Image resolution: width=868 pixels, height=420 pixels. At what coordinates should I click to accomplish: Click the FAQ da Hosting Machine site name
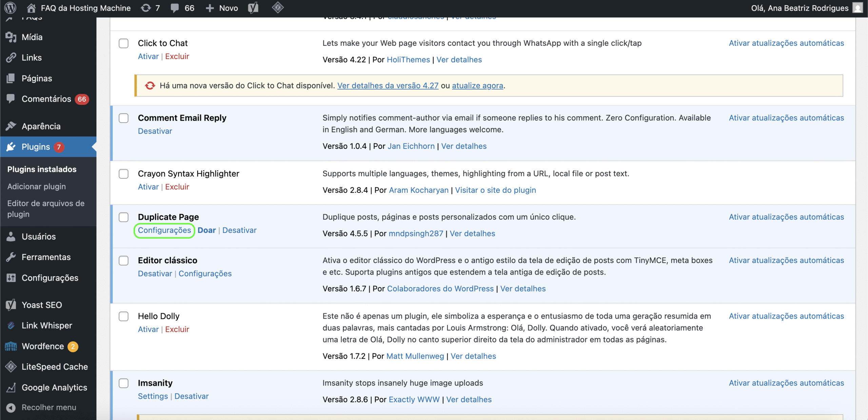(x=86, y=8)
